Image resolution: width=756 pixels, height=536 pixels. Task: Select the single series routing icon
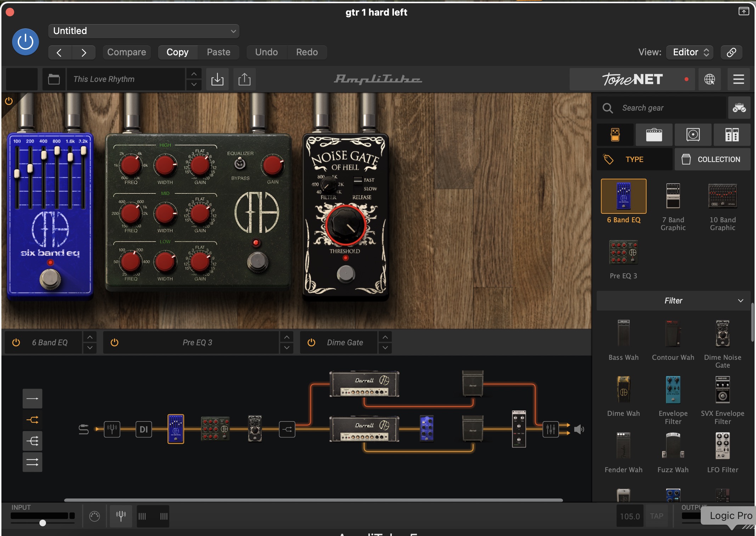coord(32,398)
